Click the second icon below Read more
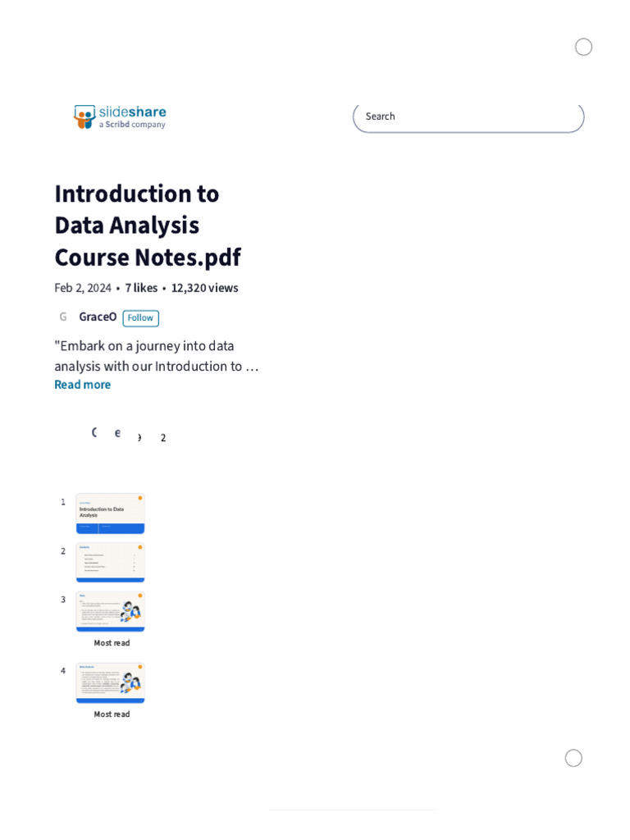Screen dimensions: 630x840 point(117,433)
